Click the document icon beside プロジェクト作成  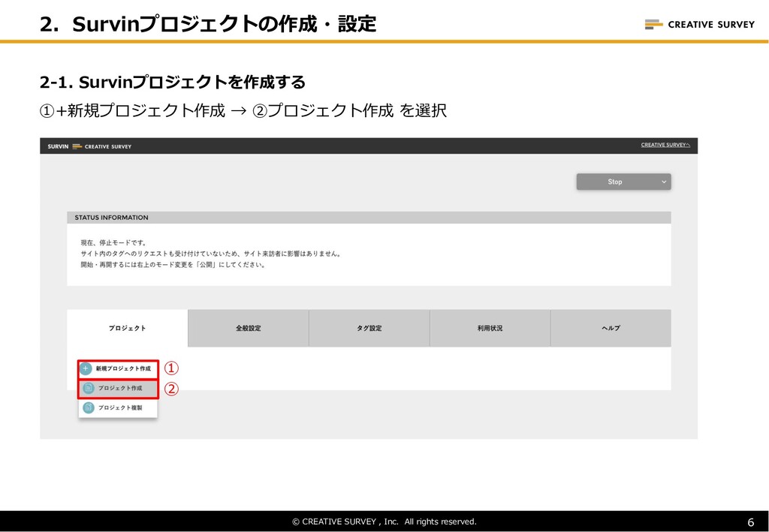(x=89, y=388)
